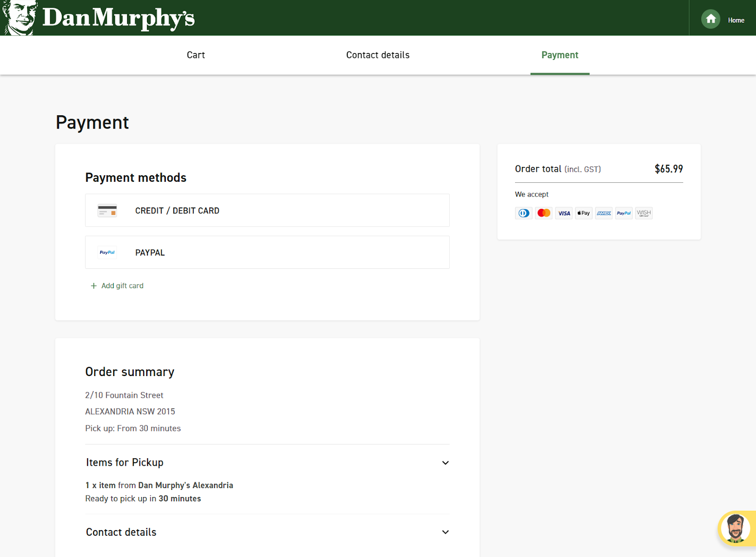The height and width of the screenshot is (557, 756).
Task: Click the Dan Murphy's logo
Action: (99, 18)
